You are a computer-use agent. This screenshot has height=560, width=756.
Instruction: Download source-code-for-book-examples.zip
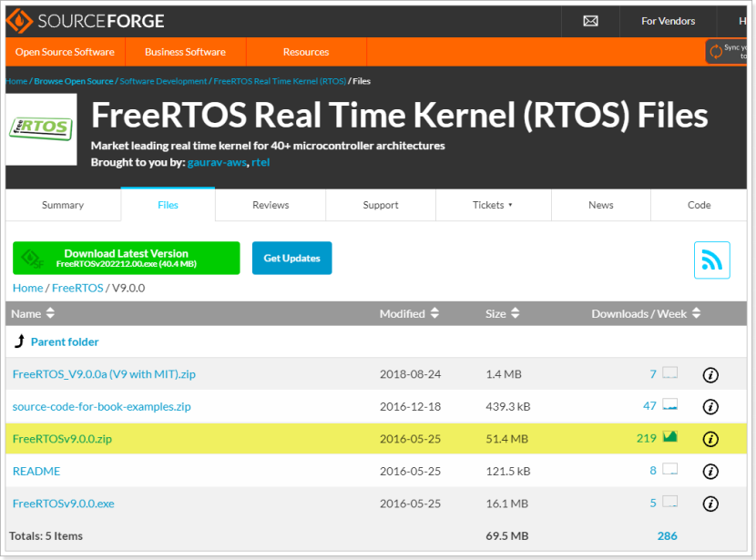point(102,406)
